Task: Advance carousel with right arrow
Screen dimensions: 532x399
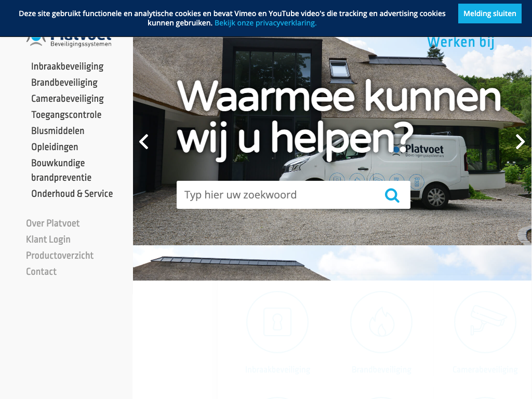Action: (x=520, y=141)
